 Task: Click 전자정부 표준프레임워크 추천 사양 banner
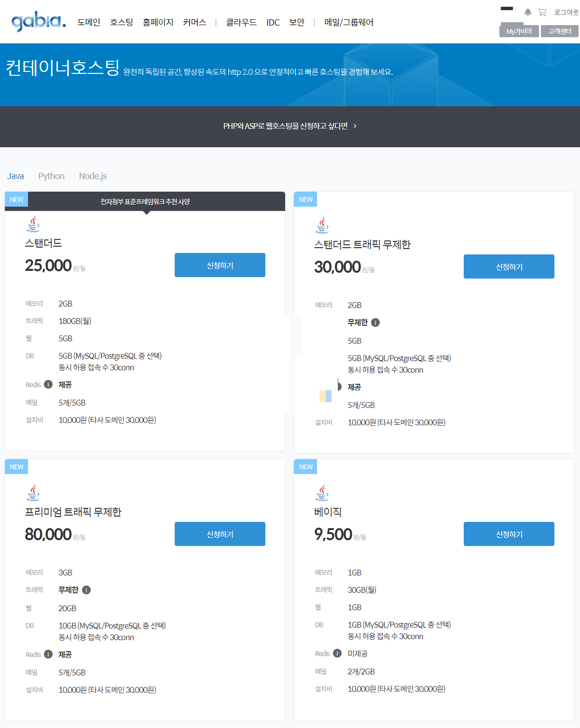coord(145,201)
